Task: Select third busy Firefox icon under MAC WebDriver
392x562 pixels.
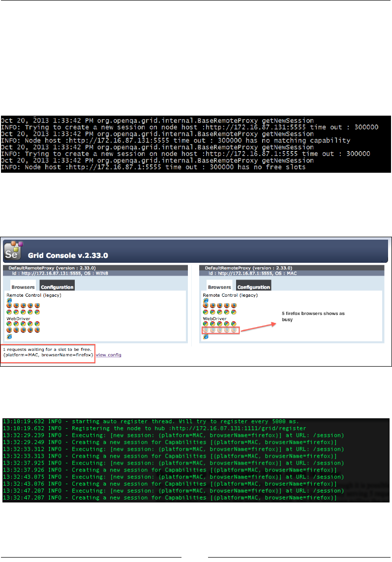Action: coord(220,330)
